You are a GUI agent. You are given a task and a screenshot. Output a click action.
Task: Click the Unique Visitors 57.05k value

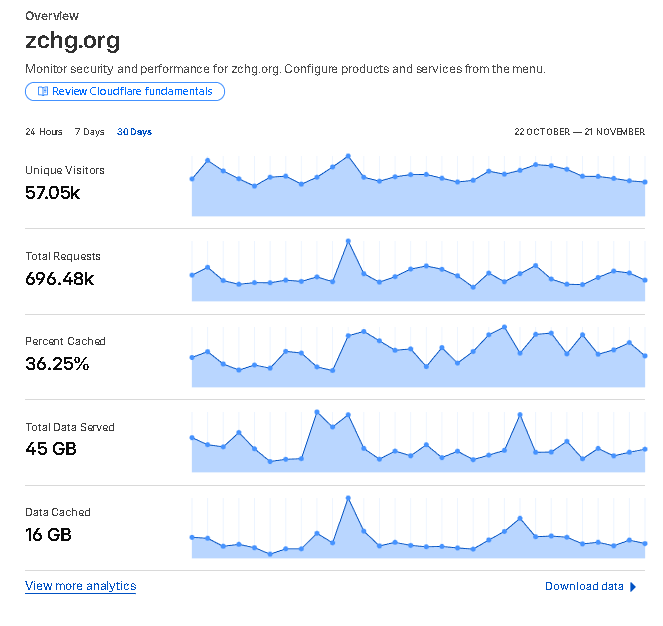53,193
